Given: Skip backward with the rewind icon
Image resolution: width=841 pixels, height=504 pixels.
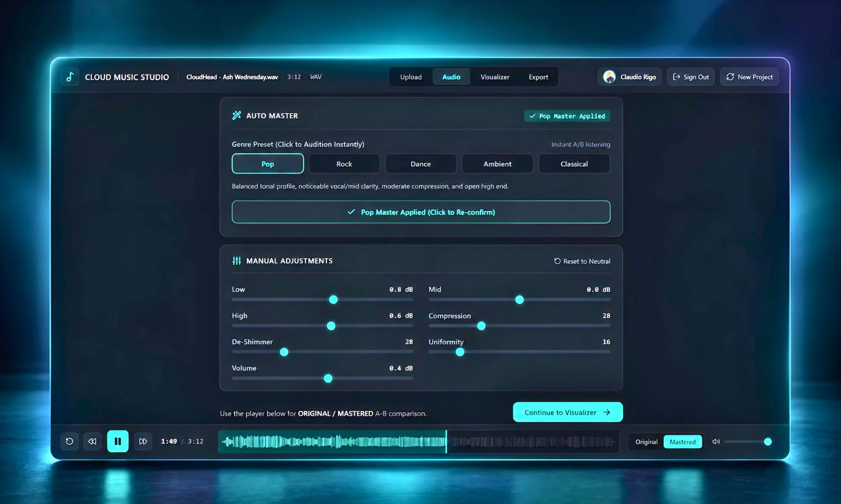Looking at the screenshot, I should [93, 441].
